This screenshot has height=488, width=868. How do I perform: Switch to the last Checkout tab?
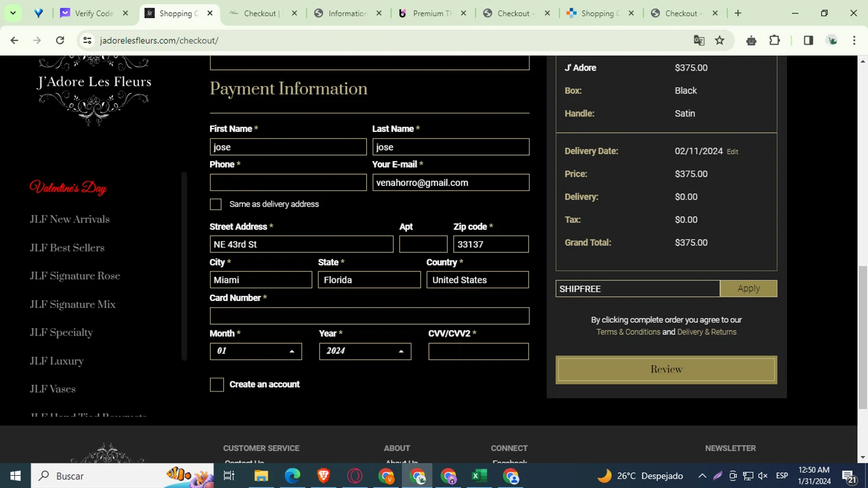684,13
